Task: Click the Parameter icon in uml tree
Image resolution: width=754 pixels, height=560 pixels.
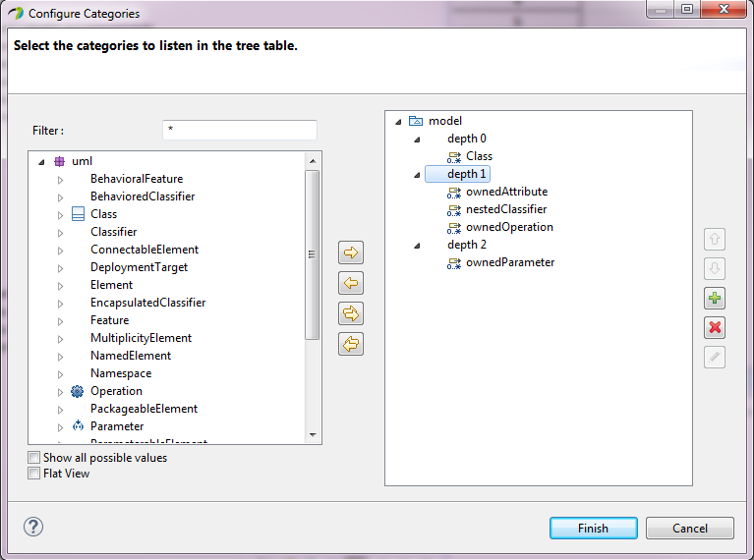Action: point(78,425)
